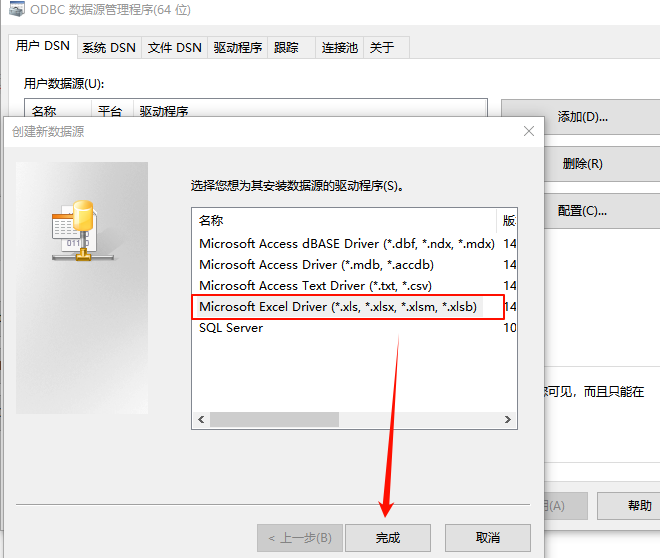The image size is (660, 558).
Task: Select the SQL Server driver row
Action: pyautogui.click(x=354, y=328)
